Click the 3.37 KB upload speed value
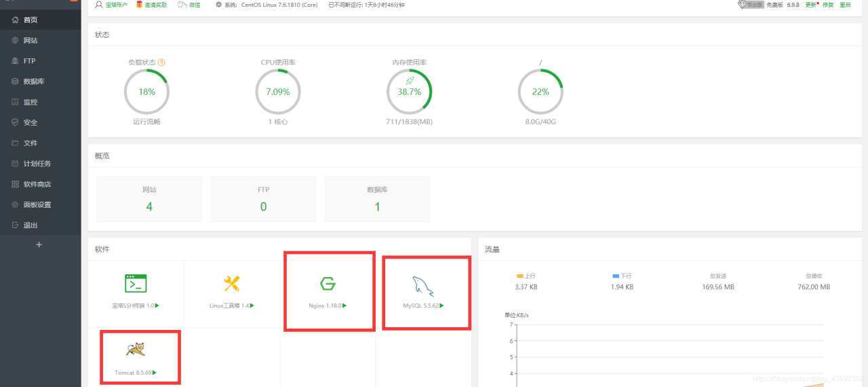The width and height of the screenshot is (868, 387). click(x=526, y=287)
